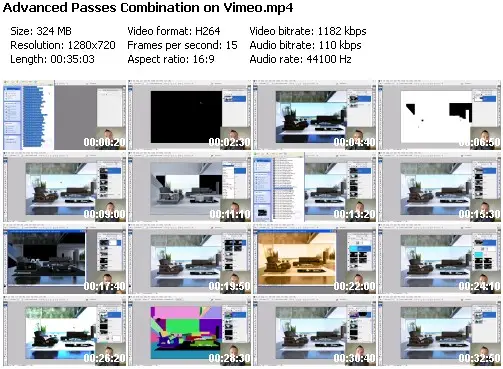Pick the thumbnail stamped 00:15:30
This screenshot has height=369, width=503.
[x=439, y=187]
